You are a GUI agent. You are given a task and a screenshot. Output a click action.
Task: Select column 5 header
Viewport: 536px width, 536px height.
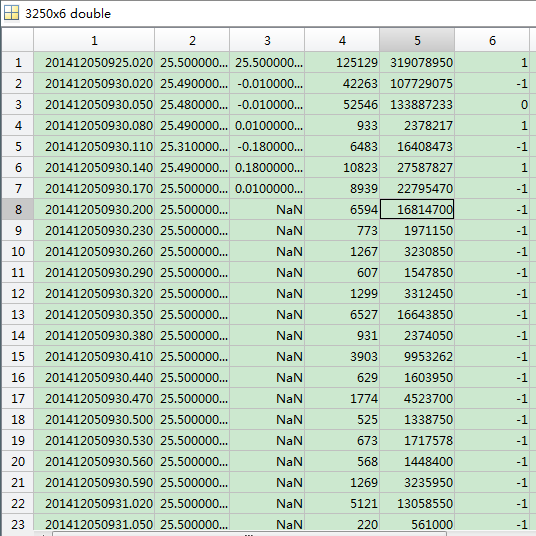(x=417, y=40)
